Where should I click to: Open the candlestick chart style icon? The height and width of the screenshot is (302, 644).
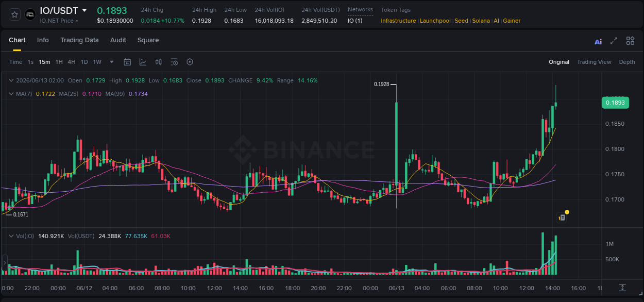click(159, 62)
